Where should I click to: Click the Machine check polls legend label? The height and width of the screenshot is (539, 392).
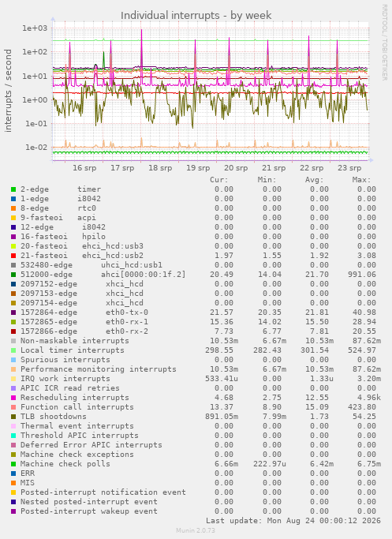[x=65, y=464]
